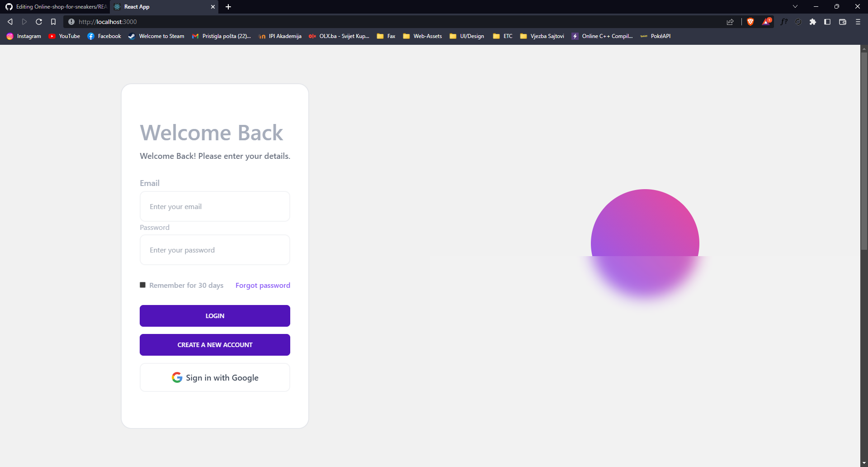Open the Instagram bookmark
Viewport: 868px width, 467px height.
24,36
